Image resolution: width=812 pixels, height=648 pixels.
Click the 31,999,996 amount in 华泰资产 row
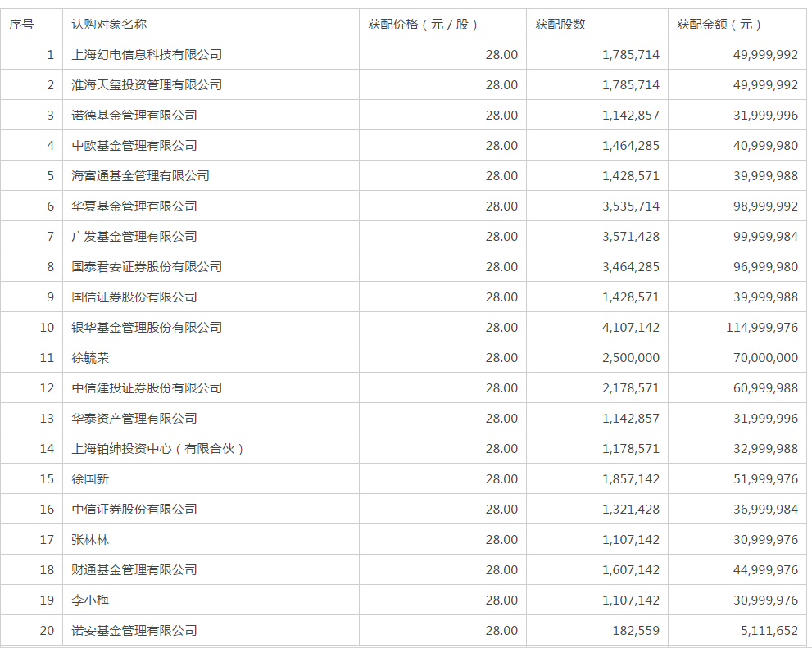[765, 418]
